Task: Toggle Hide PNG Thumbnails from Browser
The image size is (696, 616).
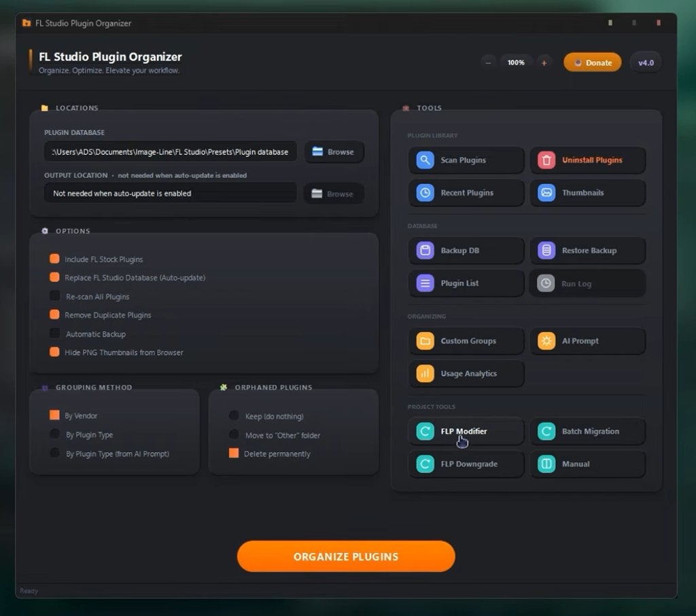Action: pos(54,352)
